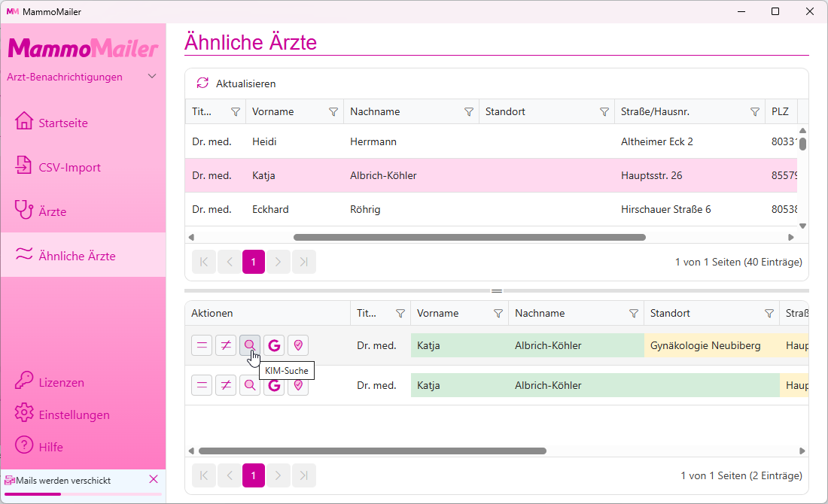Click the 'Gynäkologie Neubiberg' Standort cell
Image resolution: width=828 pixels, height=504 pixels.
click(711, 346)
